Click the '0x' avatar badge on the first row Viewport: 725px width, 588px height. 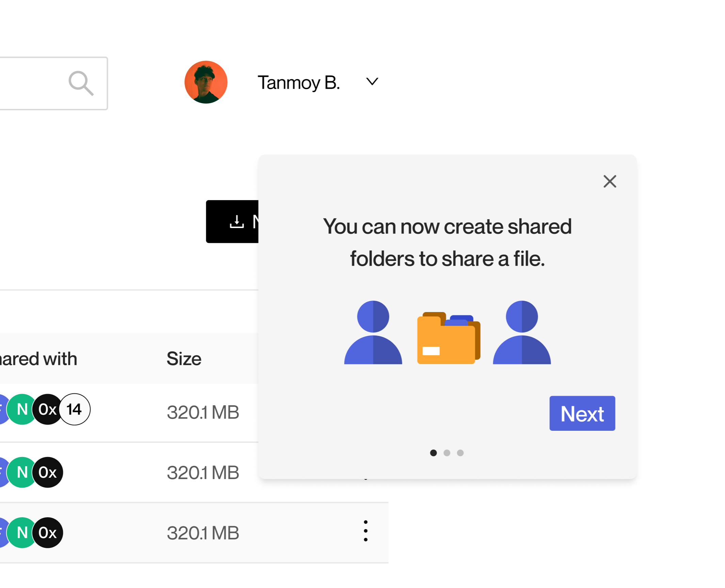[x=47, y=409]
